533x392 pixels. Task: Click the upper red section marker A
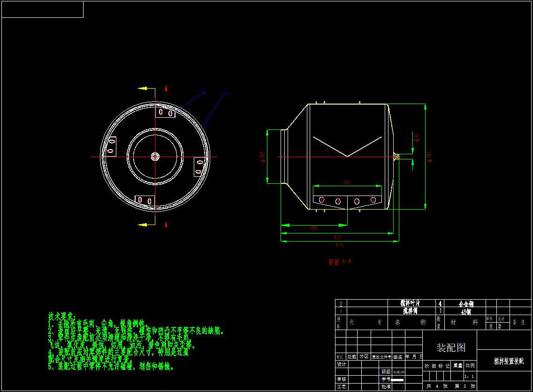point(166,89)
